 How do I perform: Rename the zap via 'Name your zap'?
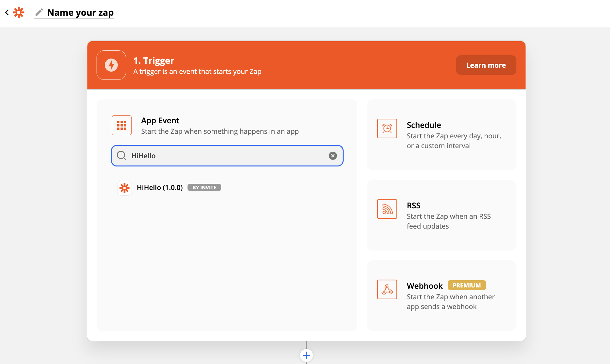[x=80, y=12]
